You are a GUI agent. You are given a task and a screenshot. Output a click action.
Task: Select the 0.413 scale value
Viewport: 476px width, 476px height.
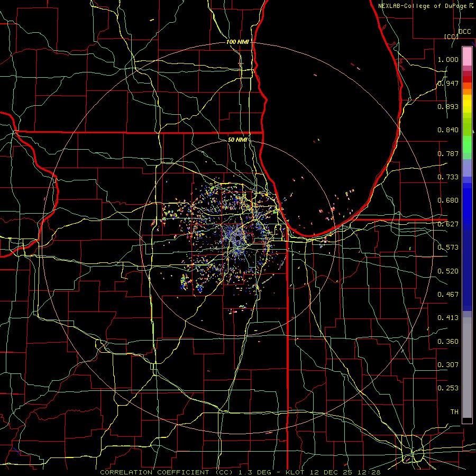[448, 318]
